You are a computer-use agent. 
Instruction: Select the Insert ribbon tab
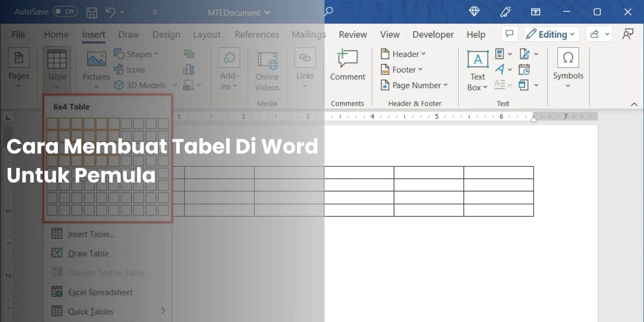[94, 35]
